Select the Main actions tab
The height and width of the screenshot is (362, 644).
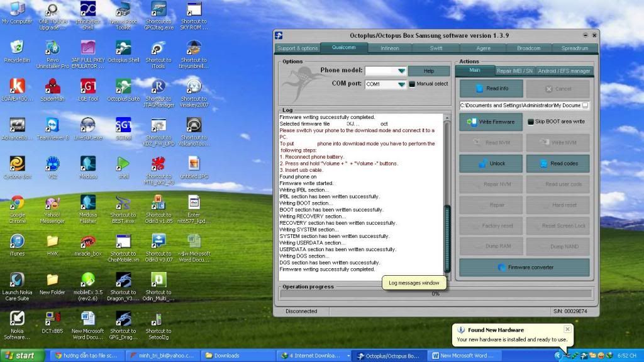475,71
